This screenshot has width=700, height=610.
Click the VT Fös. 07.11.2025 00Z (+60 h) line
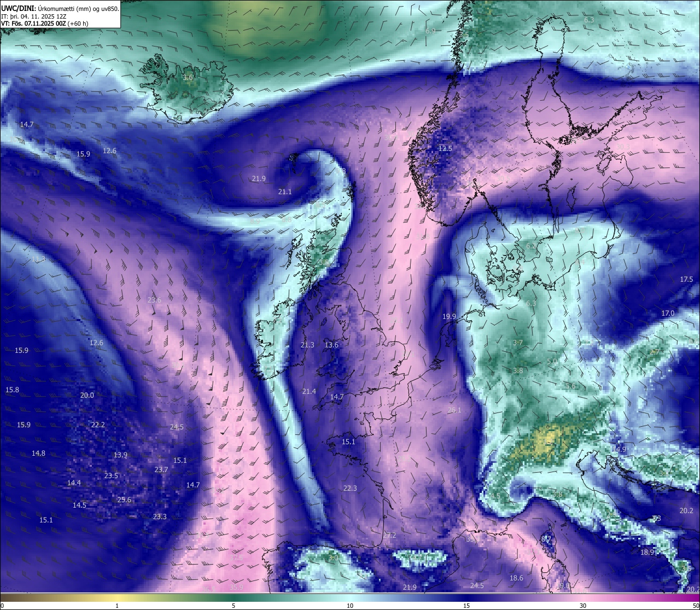(45, 24)
